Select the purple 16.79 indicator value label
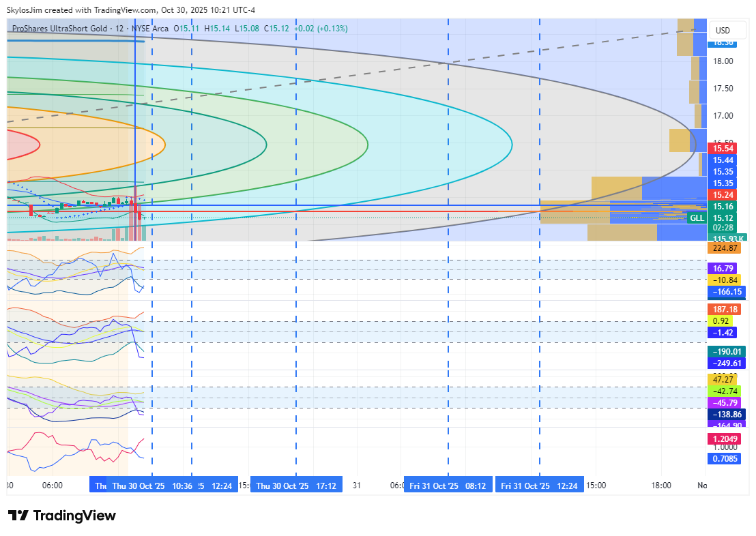Screen dimensions: 756x536 pyautogui.click(x=723, y=269)
